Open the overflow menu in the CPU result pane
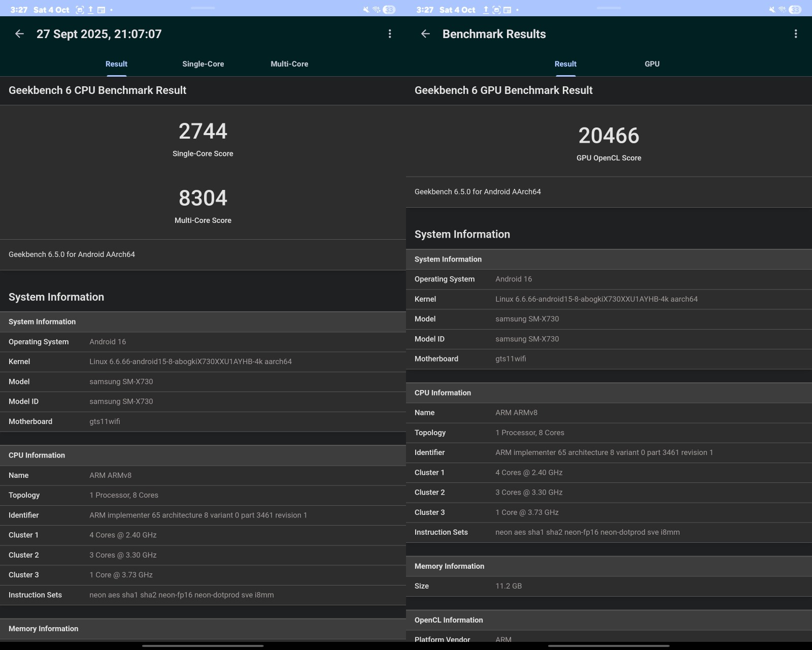812x650 pixels. tap(390, 34)
